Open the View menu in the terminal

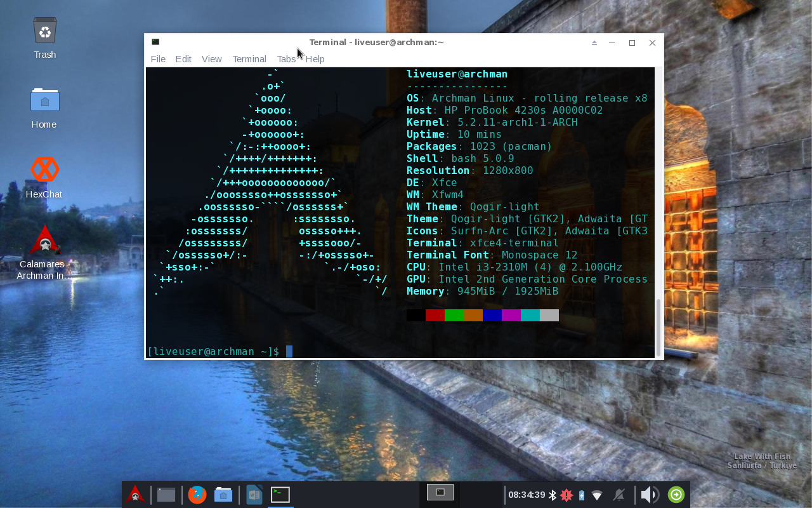[211, 59]
